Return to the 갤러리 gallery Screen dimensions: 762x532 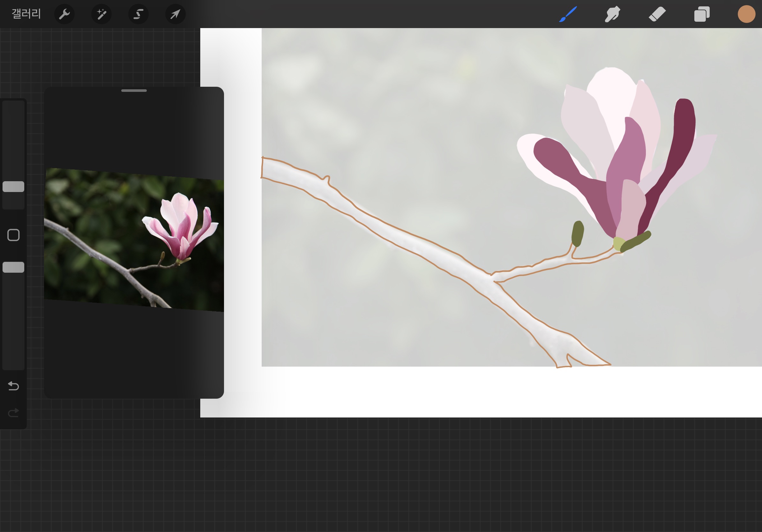point(26,14)
